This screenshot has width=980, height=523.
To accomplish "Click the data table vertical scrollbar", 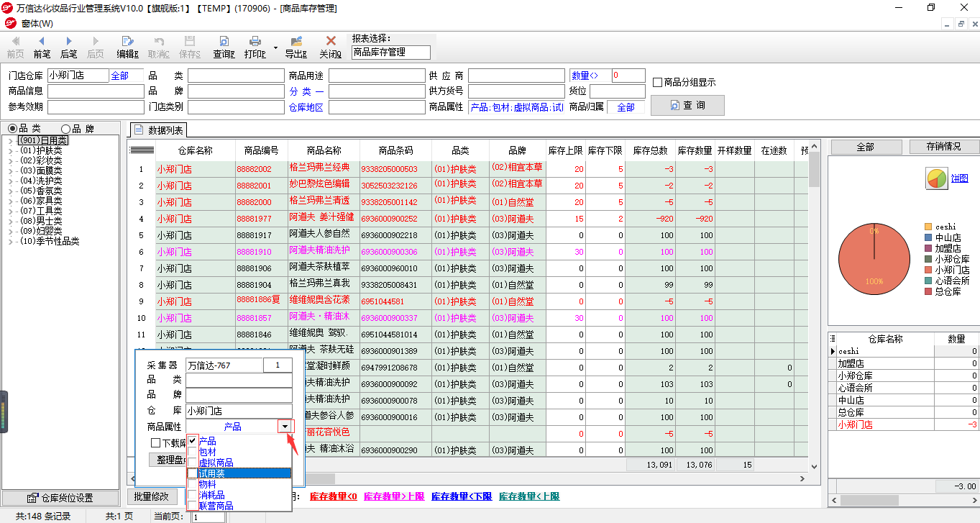I will [x=814, y=305].
